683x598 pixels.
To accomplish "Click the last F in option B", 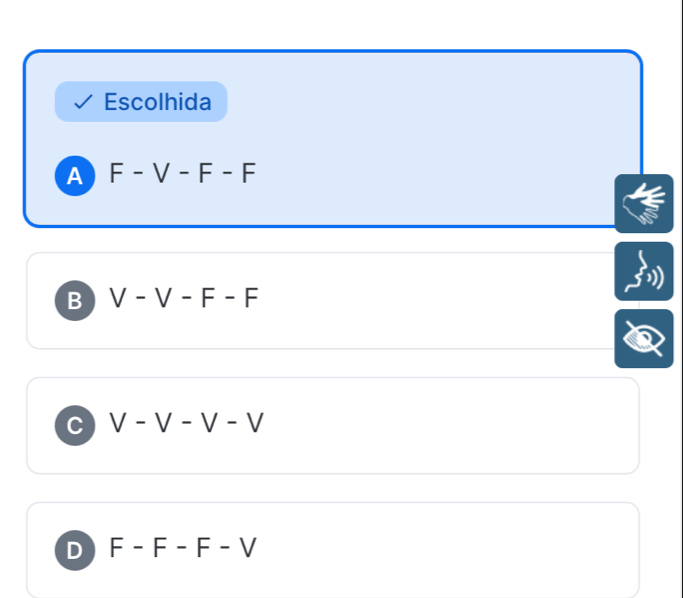I will (x=251, y=298).
